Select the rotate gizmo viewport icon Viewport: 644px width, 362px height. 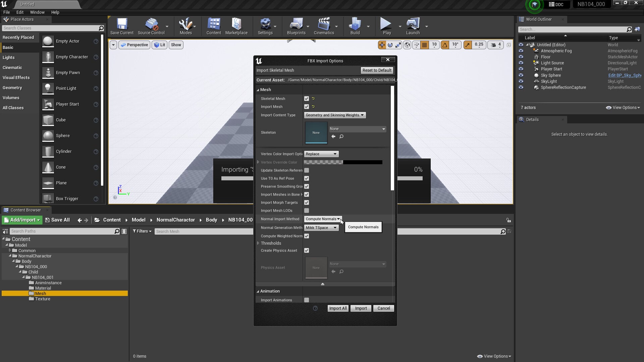point(390,45)
